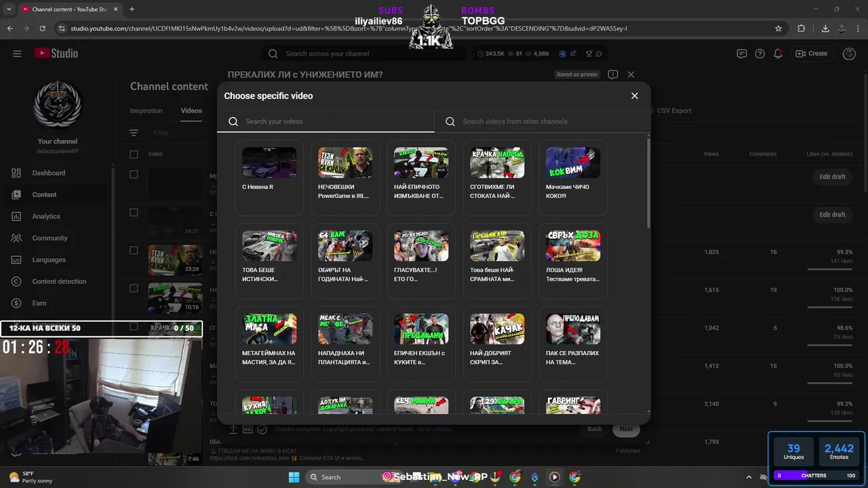
Task: Open Languages in the left sidebar
Action: point(49,260)
